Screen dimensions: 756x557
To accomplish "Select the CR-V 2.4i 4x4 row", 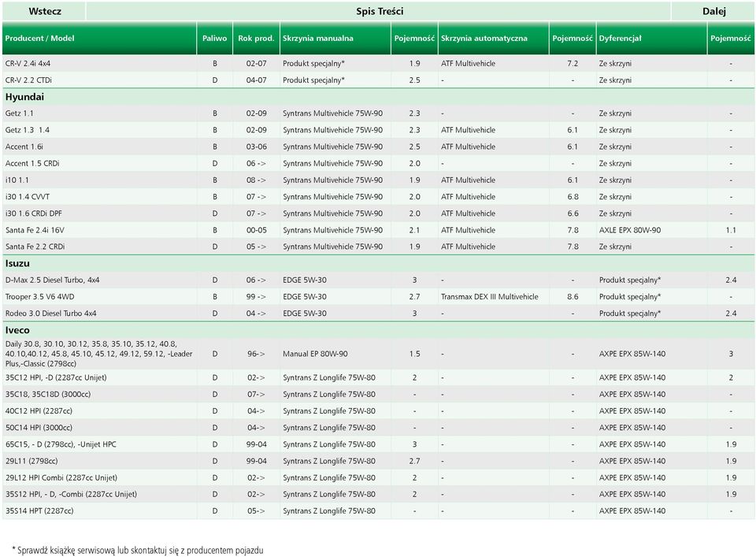I will tap(379, 63).
